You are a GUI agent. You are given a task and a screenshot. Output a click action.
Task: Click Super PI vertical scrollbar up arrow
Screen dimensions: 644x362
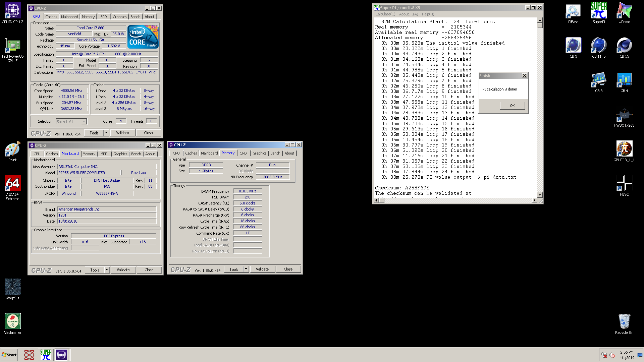click(540, 20)
